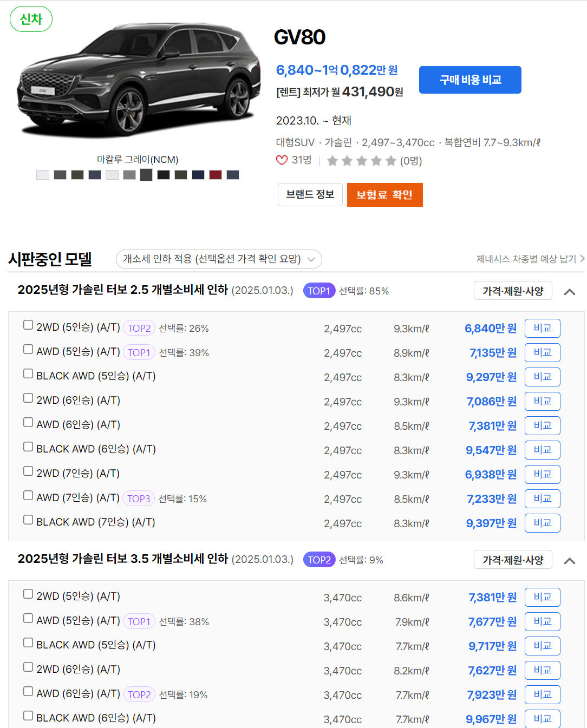Click 구매 비용 비교 button
The height and width of the screenshot is (728, 587).
click(470, 80)
